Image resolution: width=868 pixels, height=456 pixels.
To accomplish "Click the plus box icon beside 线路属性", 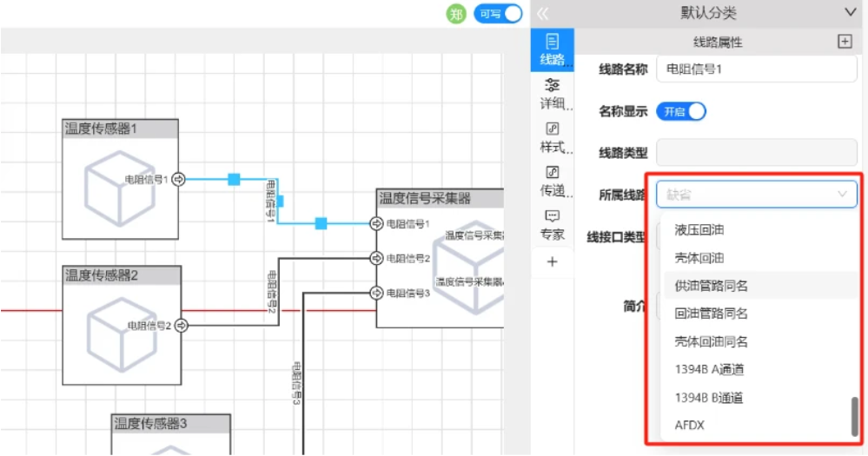I will (x=845, y=42).
